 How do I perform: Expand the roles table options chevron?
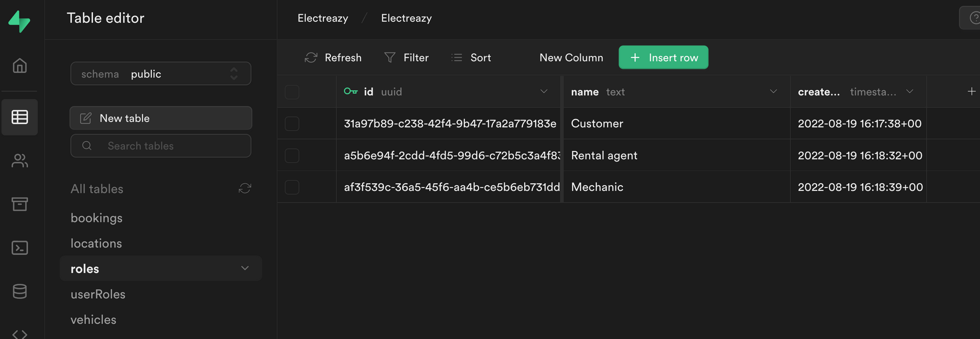point(245,268)
